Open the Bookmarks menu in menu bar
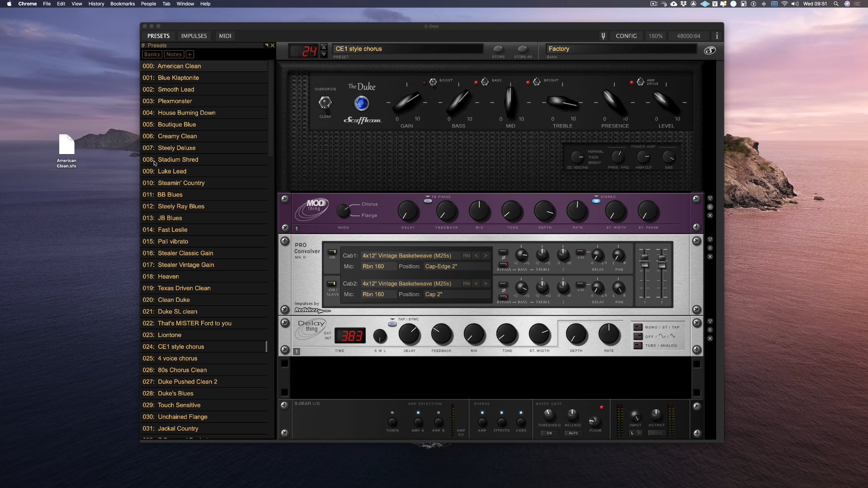This screenshot has height=488, width=868. coord(123,4)
